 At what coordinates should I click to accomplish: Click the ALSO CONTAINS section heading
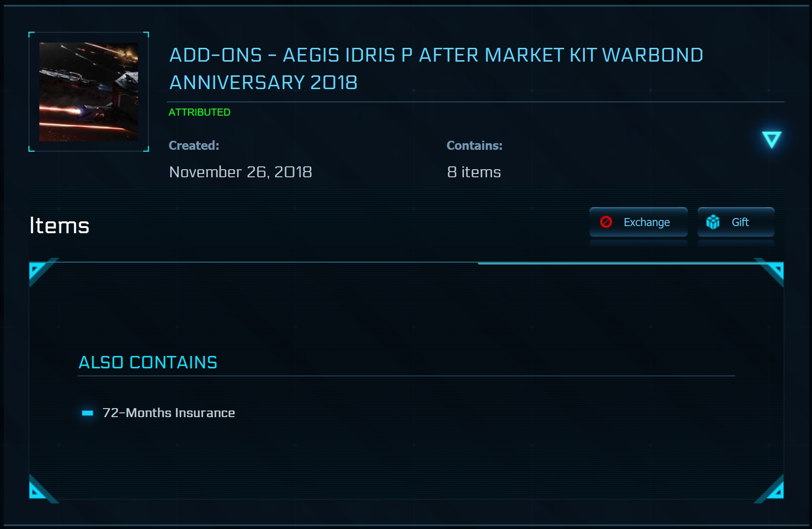tap(148, 363)
